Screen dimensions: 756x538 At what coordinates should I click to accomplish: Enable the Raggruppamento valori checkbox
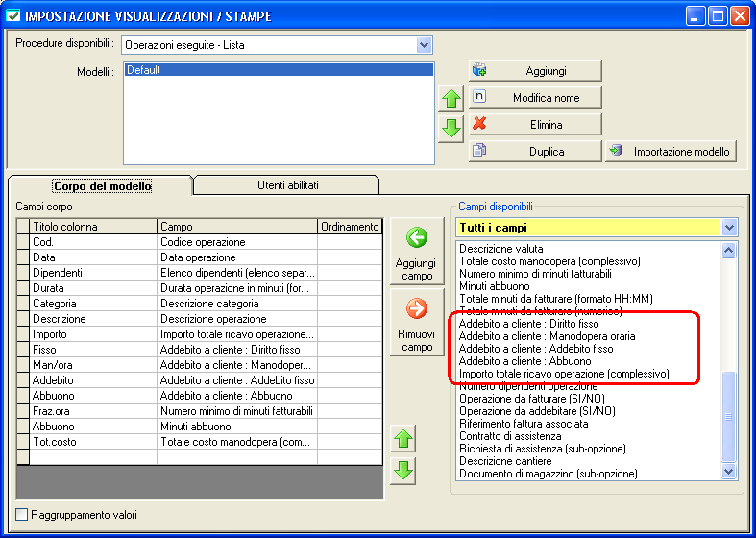22,515
